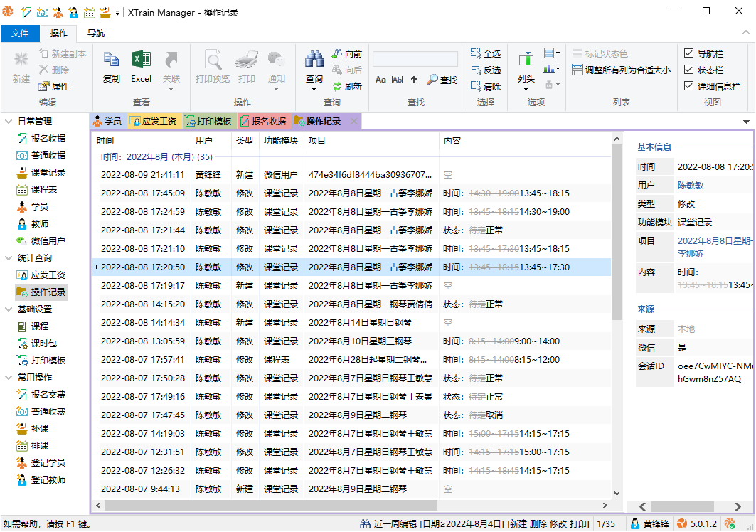Open the 文件 menu tab
The height and width of the screenshot is (532, 756).
[x=20, y=33]
